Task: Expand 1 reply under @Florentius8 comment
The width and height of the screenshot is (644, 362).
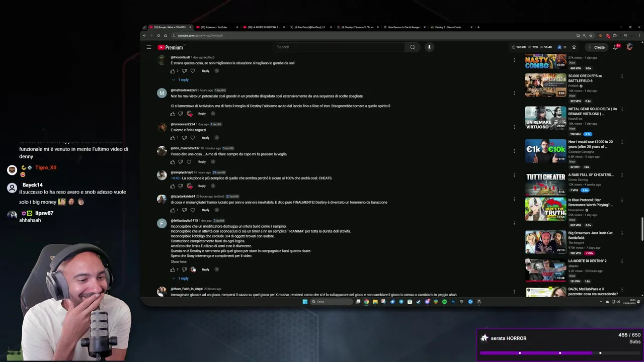Action: [181, 80]
